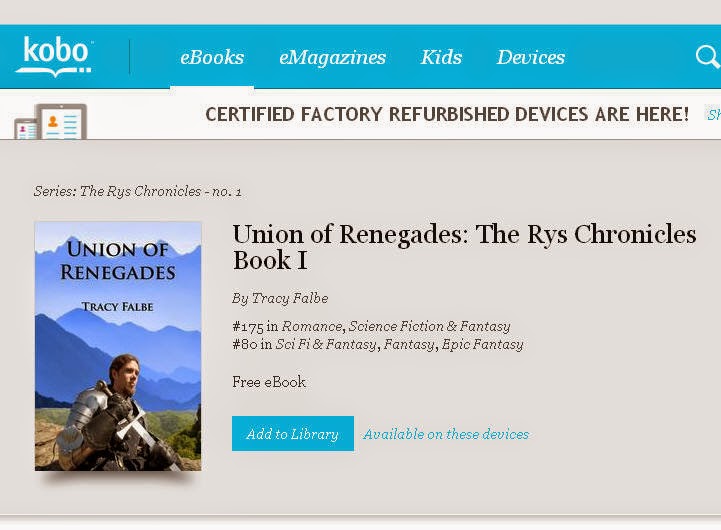Screen dimensions: 721x530
Task: Open author Tracy Falbe's page
Action: pos(290,298)
